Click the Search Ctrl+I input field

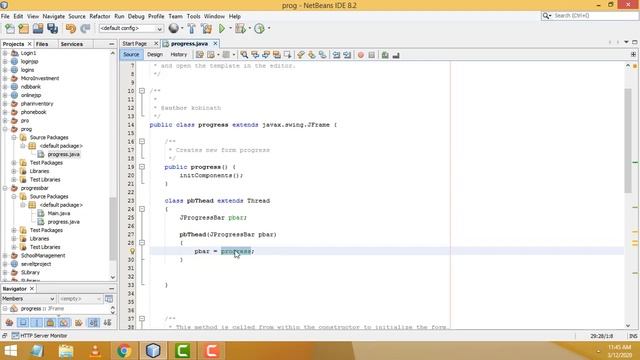[594, 16]
